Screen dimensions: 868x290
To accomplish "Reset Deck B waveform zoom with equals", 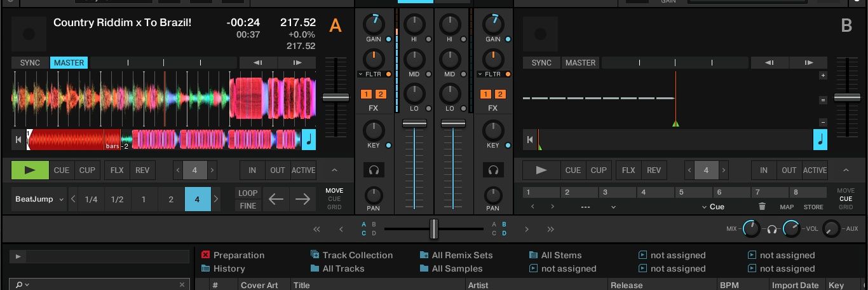I will tap(823, 100).
